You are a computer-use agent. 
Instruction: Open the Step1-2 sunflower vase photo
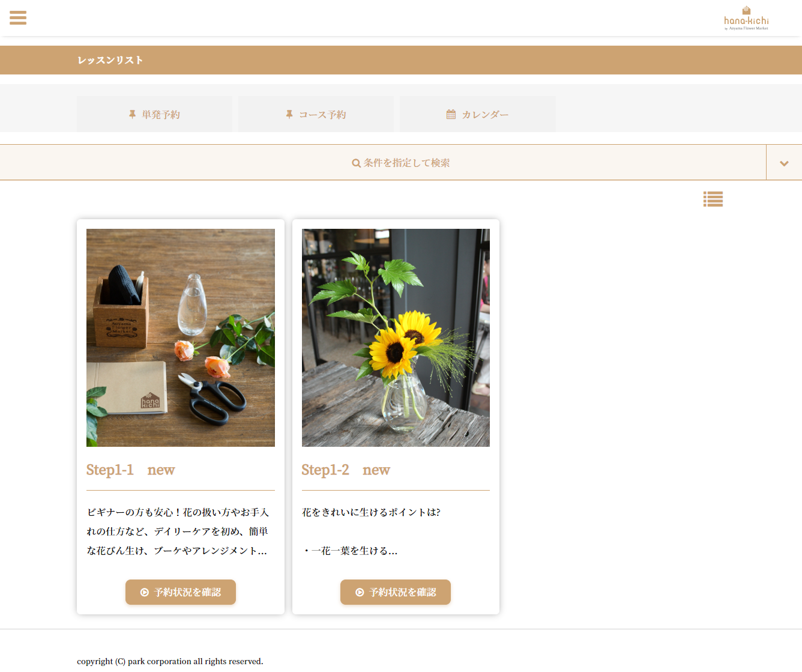click(396, 338)
